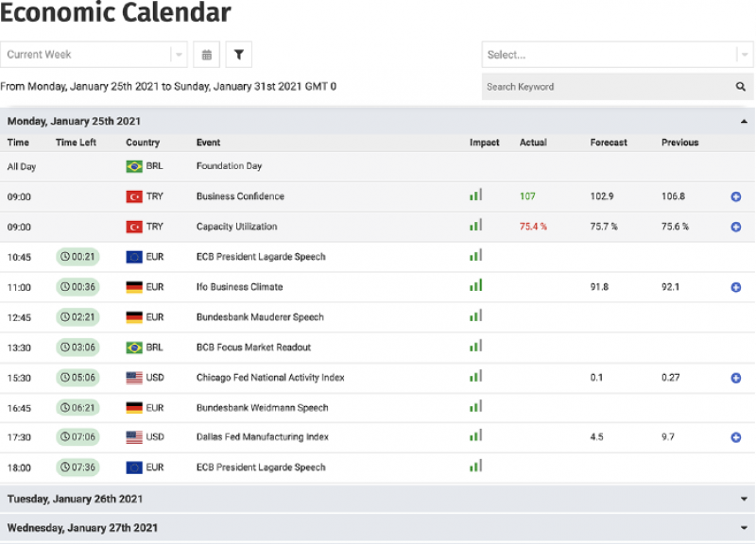Click plus icon for Capacity Utilization row
Viewport: 756px width, 544px height.
click(x=736, y=227)
